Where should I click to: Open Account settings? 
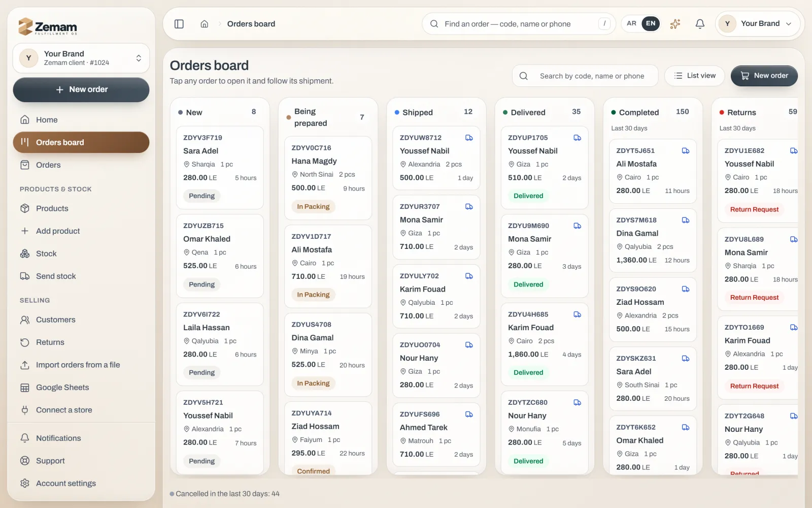81,484
